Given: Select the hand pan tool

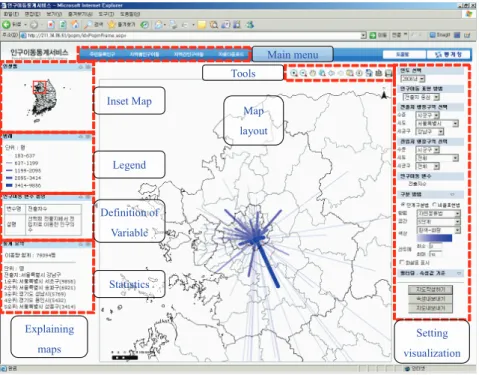Looking at the screenshot, I should 313,73.
